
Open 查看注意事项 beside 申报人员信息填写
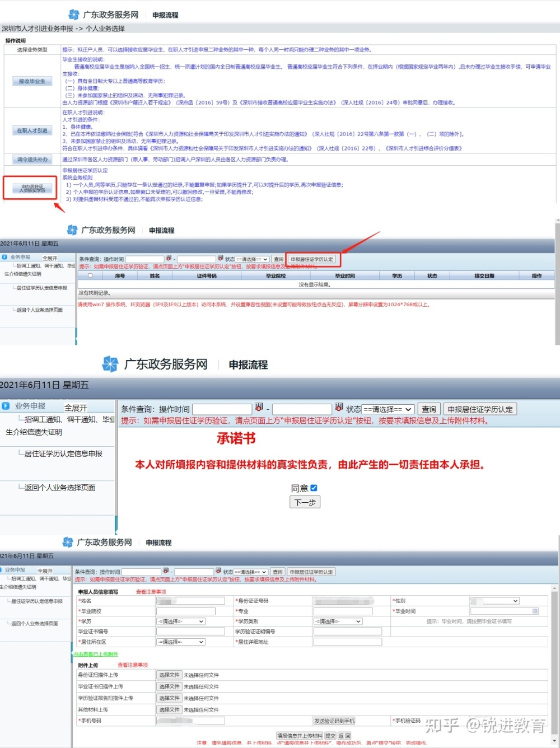tap(151, 591)
